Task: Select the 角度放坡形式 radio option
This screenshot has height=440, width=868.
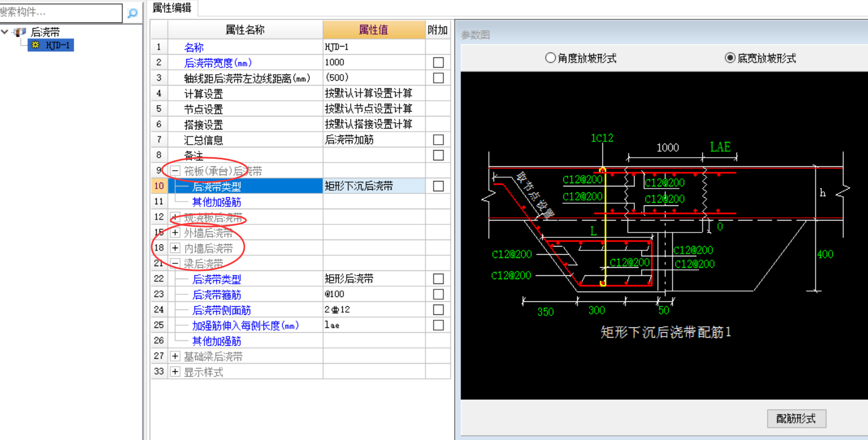Action: 550,58
